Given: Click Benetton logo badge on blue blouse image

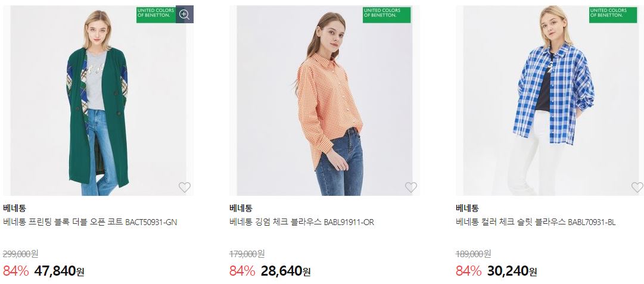Looking at the screenshot, I should (x=613, y=15).
